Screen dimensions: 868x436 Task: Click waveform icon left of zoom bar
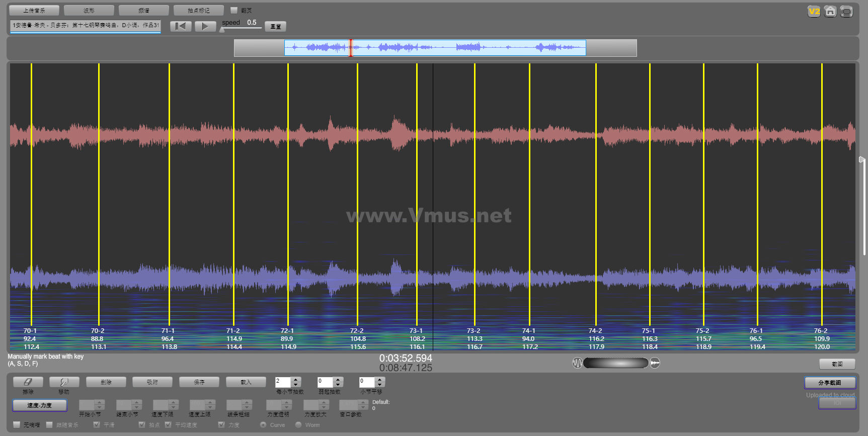point(577,363)
